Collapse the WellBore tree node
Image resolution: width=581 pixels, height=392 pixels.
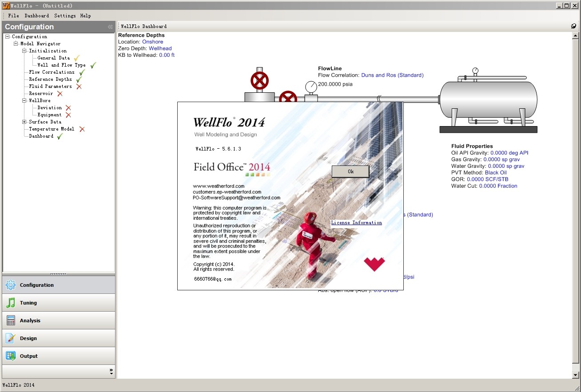[x=24, y=101]
